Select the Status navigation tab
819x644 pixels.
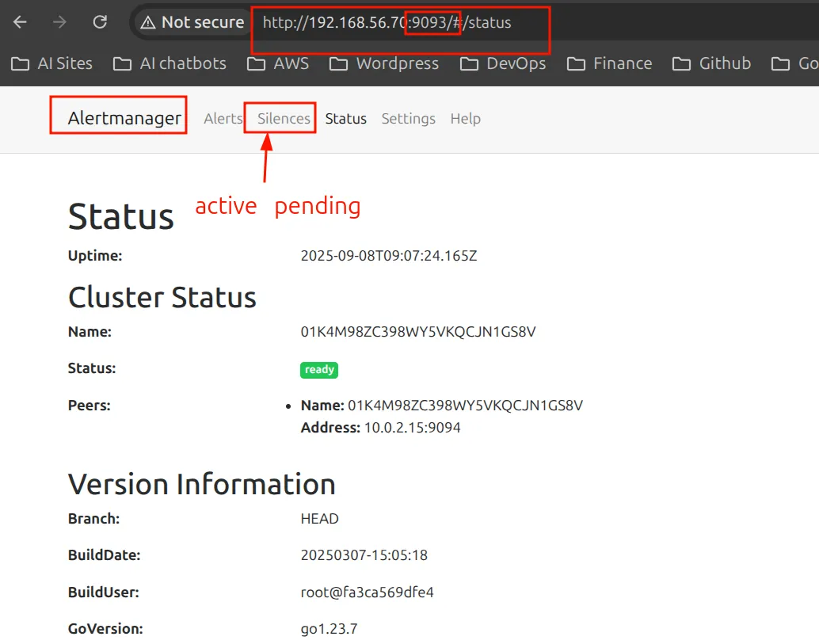pos(346,119)
